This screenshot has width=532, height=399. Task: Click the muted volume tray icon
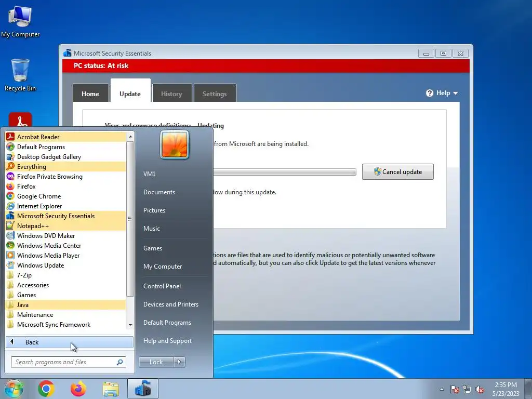click(480, 389)
